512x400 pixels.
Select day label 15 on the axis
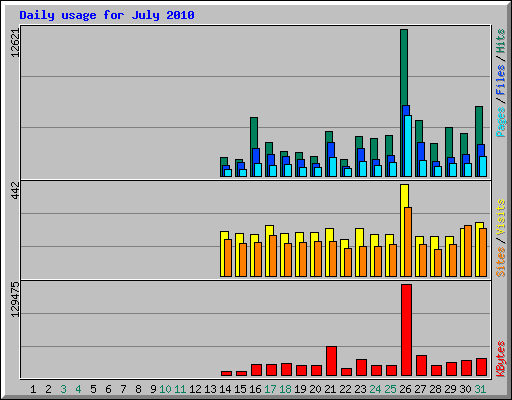pos(240,389)
